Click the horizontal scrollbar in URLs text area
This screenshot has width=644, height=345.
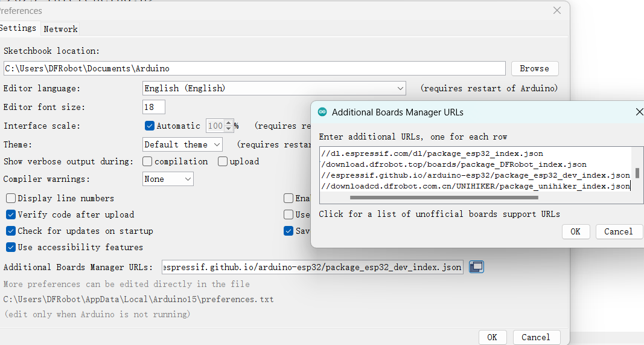tap(444, 198)
